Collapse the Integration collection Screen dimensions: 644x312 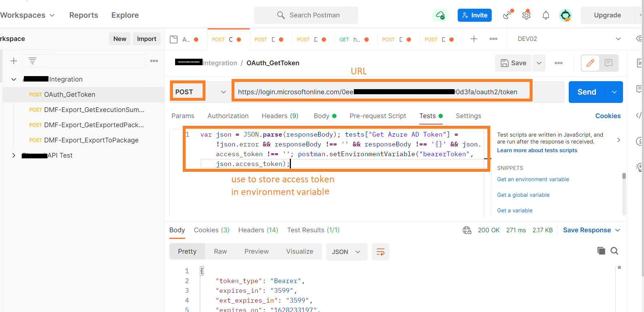pos(14,79)
